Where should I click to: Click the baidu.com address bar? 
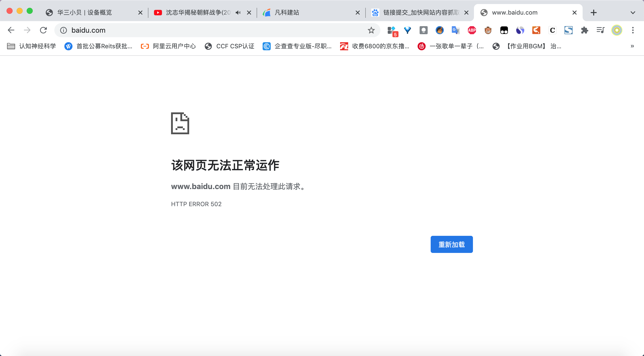tap(201, 30)
